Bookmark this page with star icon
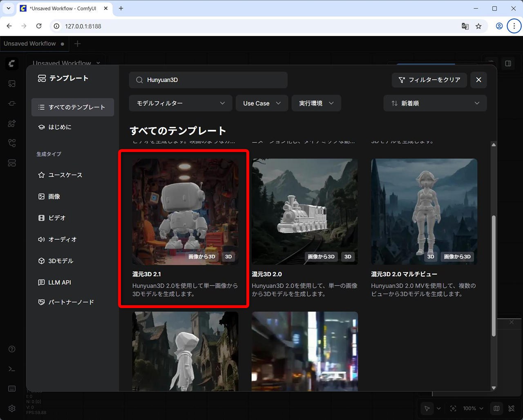The height and width of the screenshot is (420, 523). (478, 26)
